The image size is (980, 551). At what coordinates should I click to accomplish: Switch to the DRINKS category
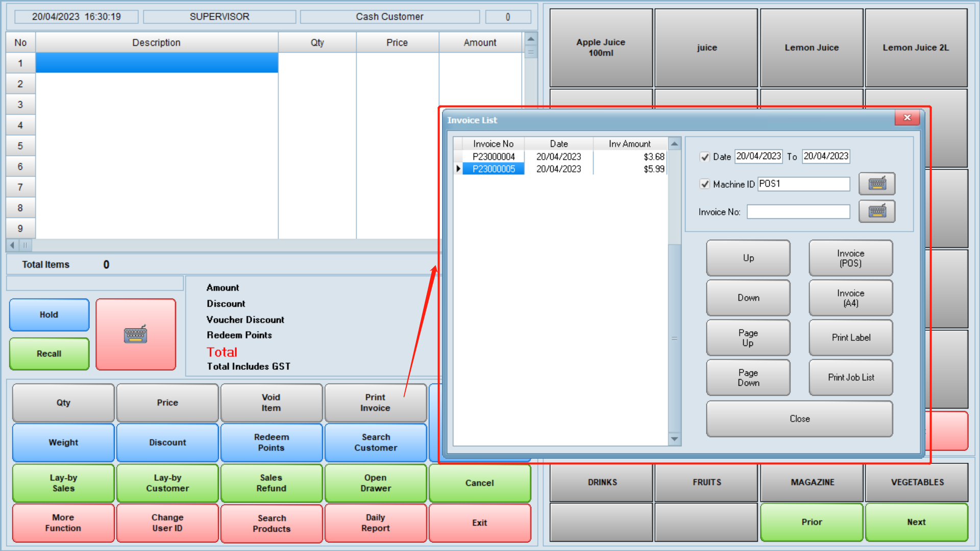tap(601, 482)
